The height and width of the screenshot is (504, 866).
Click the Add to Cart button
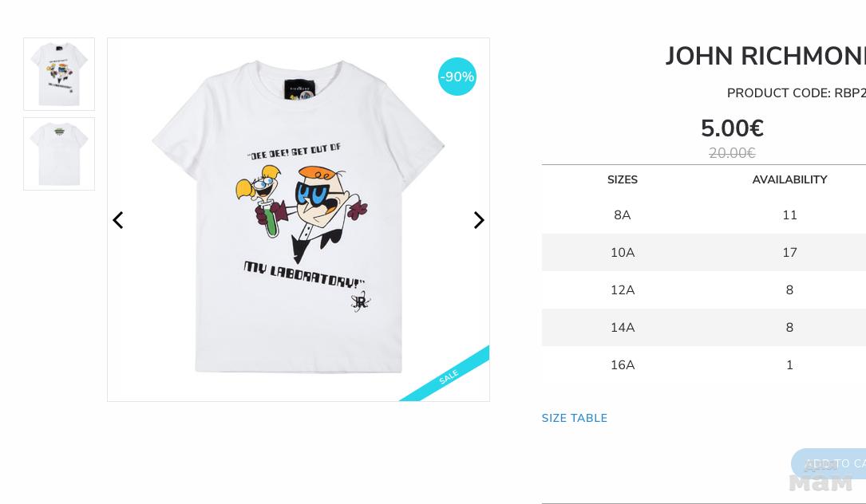(x=828, y=463)
